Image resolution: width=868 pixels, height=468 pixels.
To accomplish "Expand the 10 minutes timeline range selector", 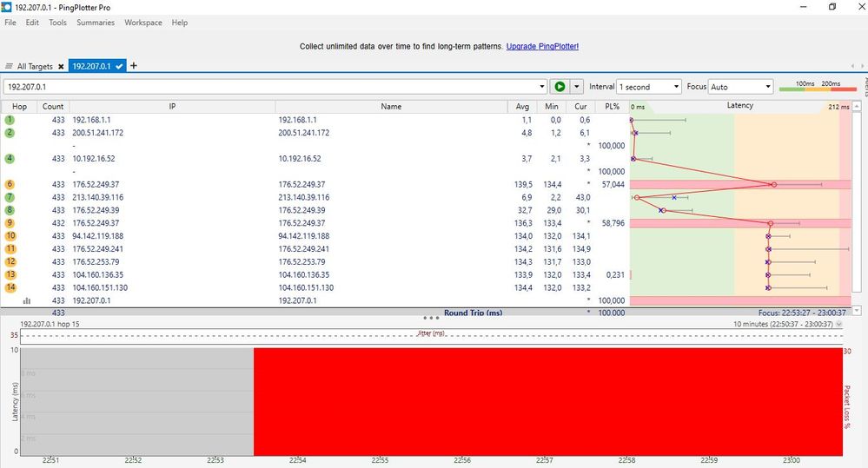I will (838, 324).
